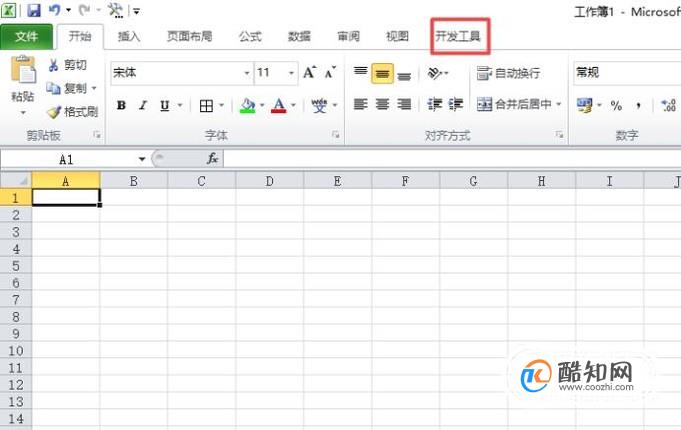Click 剪切 cut button
The width and height of the screenshot is (681, 430).
[67, 65]
